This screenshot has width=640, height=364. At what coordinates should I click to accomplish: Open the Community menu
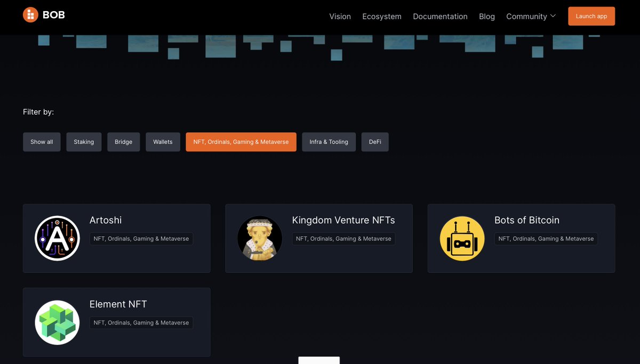coord(531,17)
